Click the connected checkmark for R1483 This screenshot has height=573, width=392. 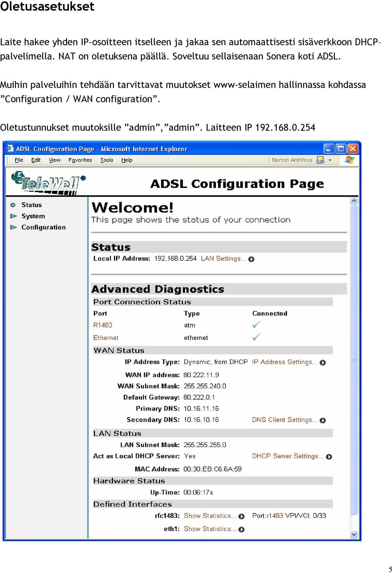pos(256,325)
